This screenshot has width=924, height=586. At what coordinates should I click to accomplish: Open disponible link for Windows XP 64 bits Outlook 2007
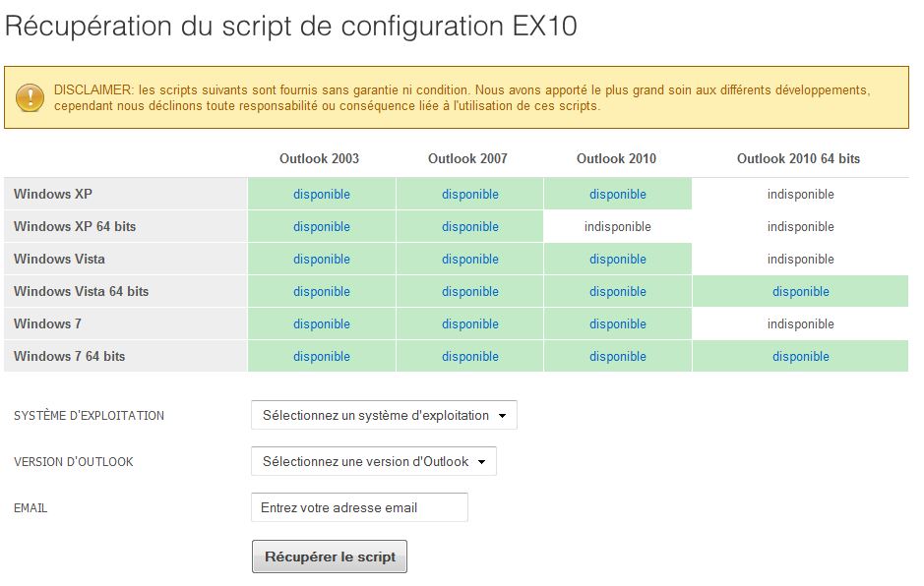tap(469, 226)
